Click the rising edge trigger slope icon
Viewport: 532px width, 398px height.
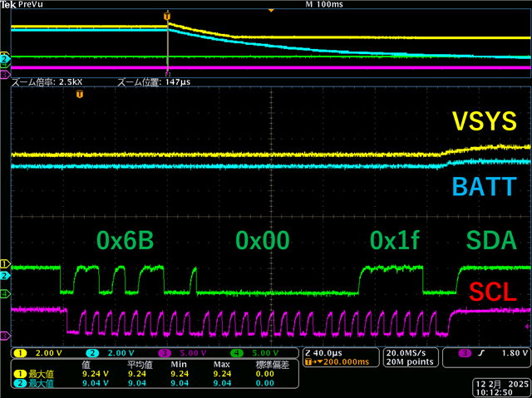481,353
